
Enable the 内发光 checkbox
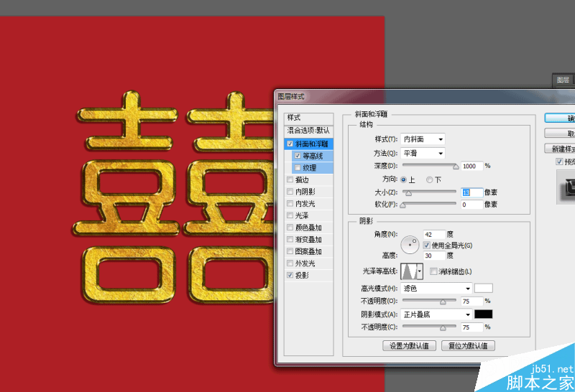click(290, 203)
